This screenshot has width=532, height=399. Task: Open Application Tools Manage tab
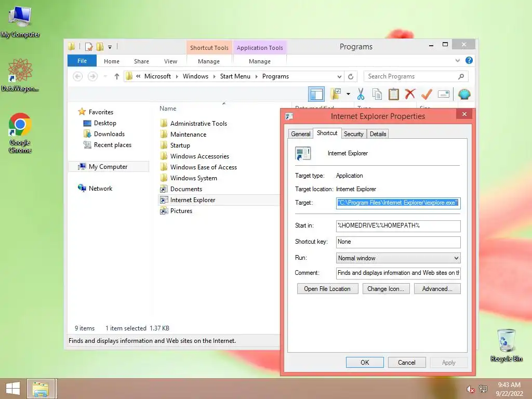(x=260, y=61)
